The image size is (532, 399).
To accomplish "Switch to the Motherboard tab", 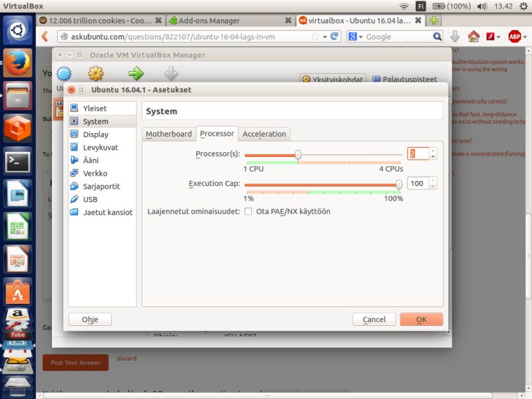I will click(168, 134).
